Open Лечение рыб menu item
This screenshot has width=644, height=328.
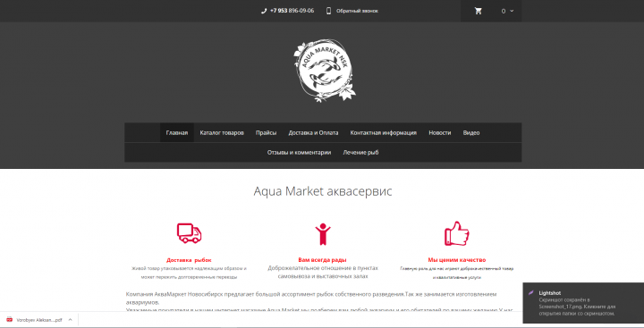tap(361, 152)
